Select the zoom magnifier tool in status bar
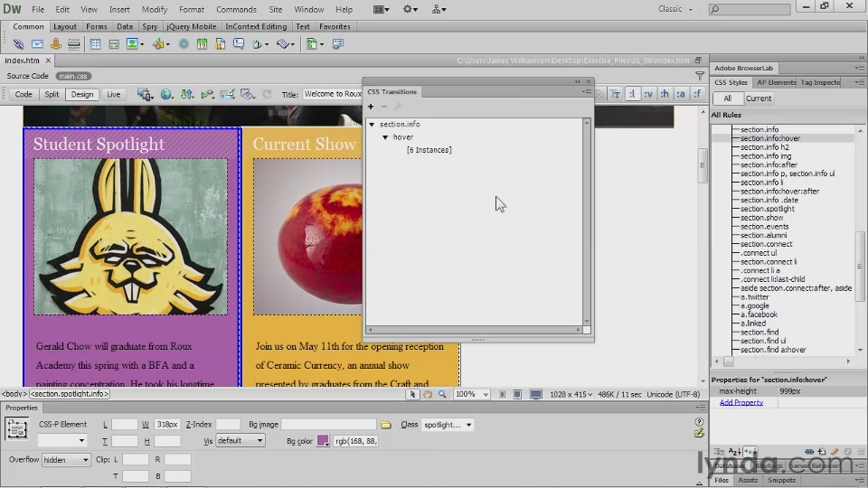The image size is (868, 488). (x=442, y=394)
